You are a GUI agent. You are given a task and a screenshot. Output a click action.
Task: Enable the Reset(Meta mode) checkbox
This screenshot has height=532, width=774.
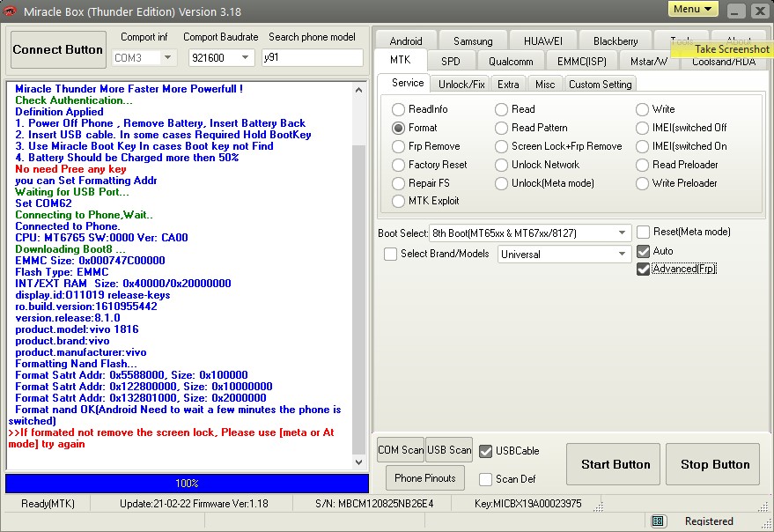coord(643,232)
